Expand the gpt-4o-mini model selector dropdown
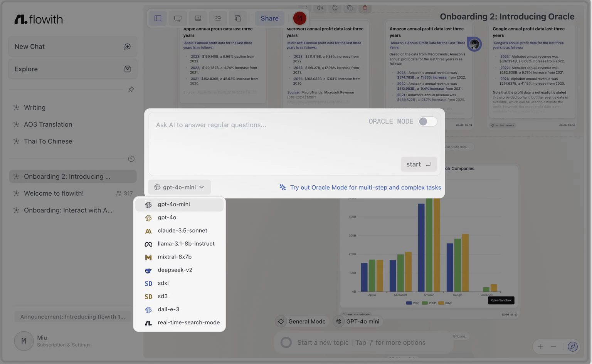 click(x=179, y=187)
